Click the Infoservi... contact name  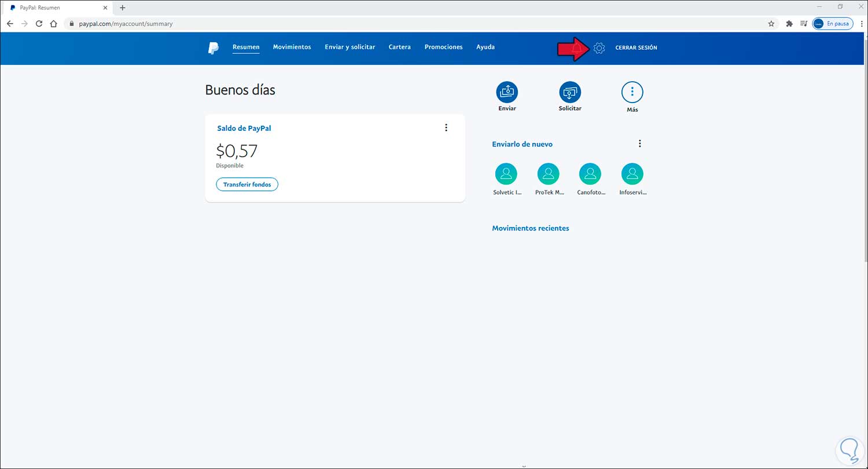(x=632, y=192)
